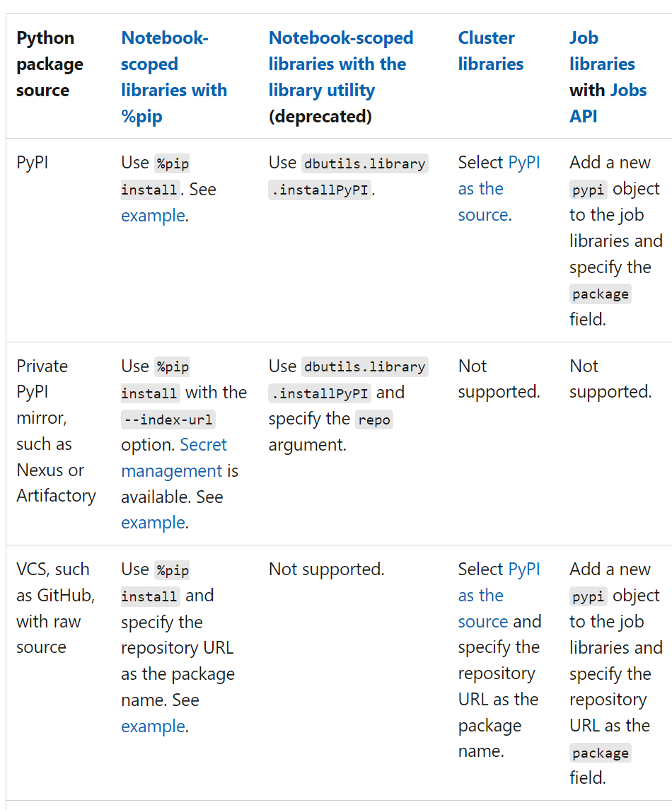Click example link in the VCS row
672x810 pixels.
(153, 727)
